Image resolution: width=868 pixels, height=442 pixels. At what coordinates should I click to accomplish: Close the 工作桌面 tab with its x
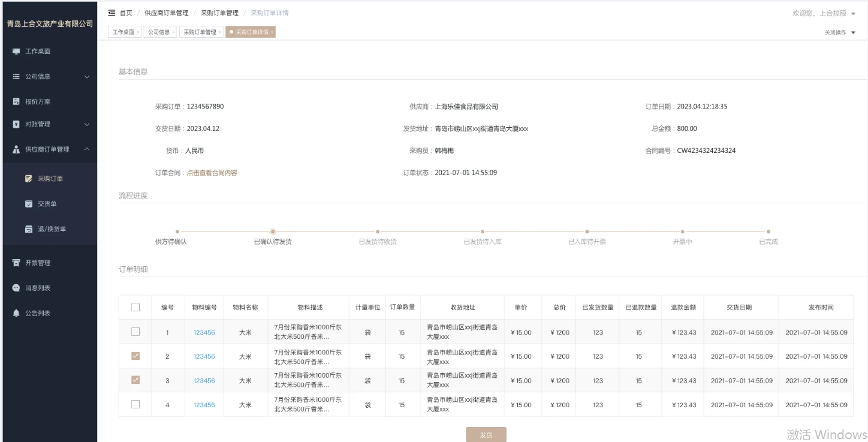[x=138, y=32]
